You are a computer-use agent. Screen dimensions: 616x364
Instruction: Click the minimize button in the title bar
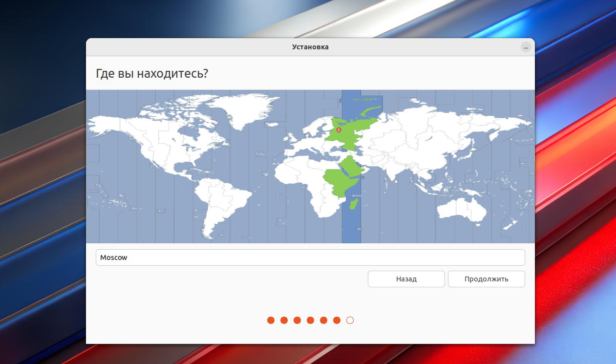tap(526, 47)
